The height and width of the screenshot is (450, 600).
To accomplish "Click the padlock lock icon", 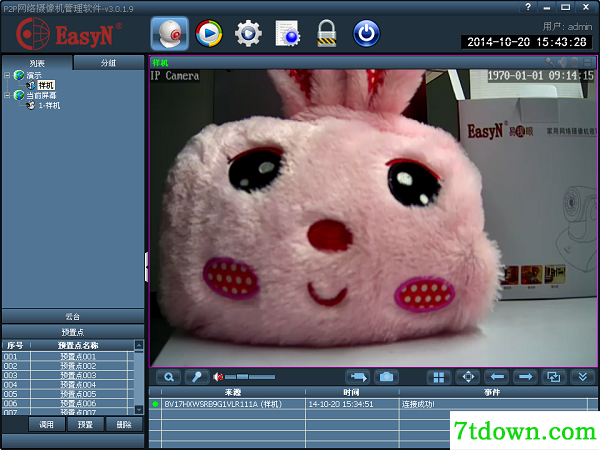I will [327, 34].
